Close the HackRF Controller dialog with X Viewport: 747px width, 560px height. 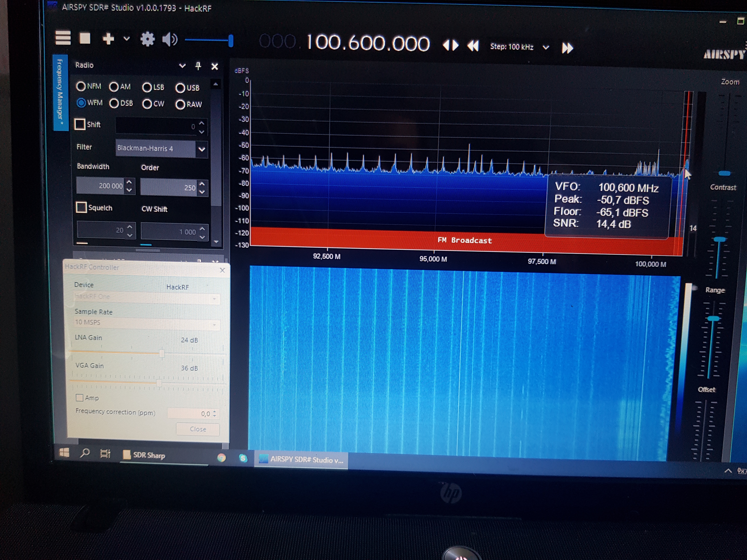[x=222, y=270]
